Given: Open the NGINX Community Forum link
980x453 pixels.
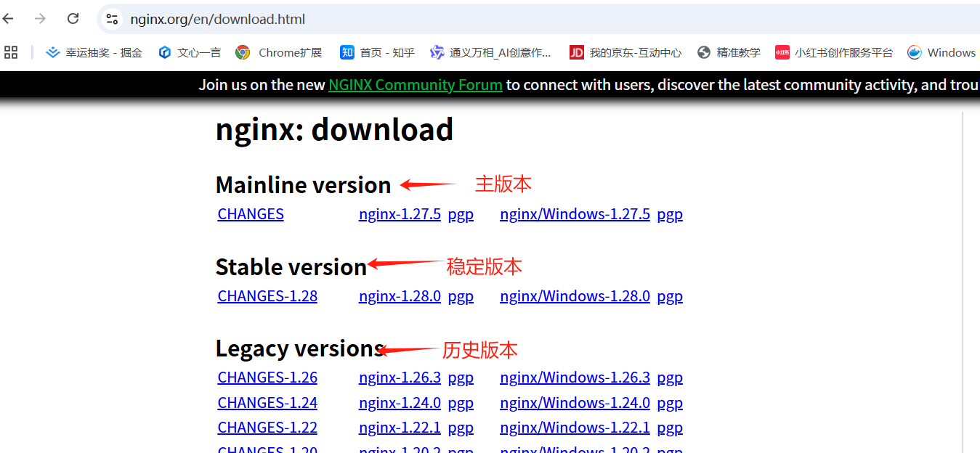Looking at the screenshot, I should [x=415, y=85].
